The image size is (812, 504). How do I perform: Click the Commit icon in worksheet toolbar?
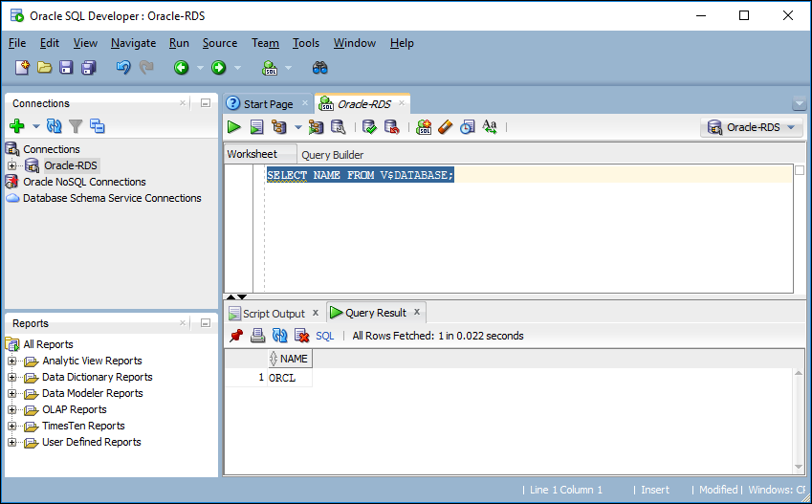point(369,127)
